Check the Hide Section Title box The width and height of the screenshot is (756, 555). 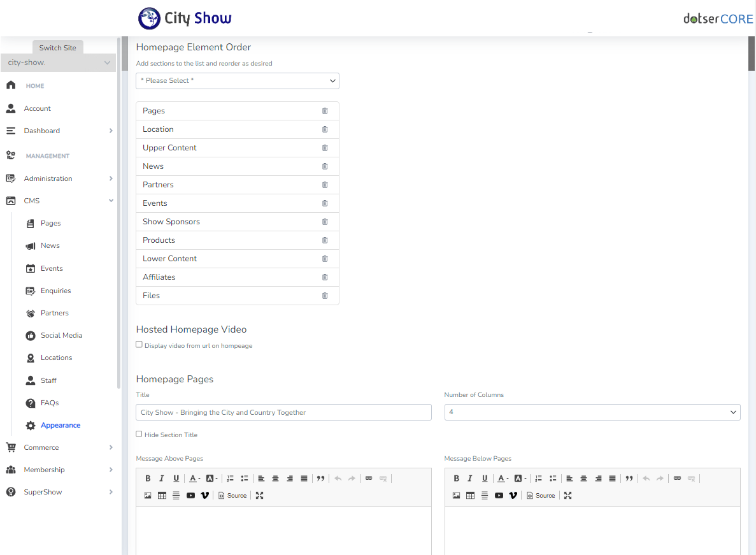pyautogui.click(x=139, y=434)
